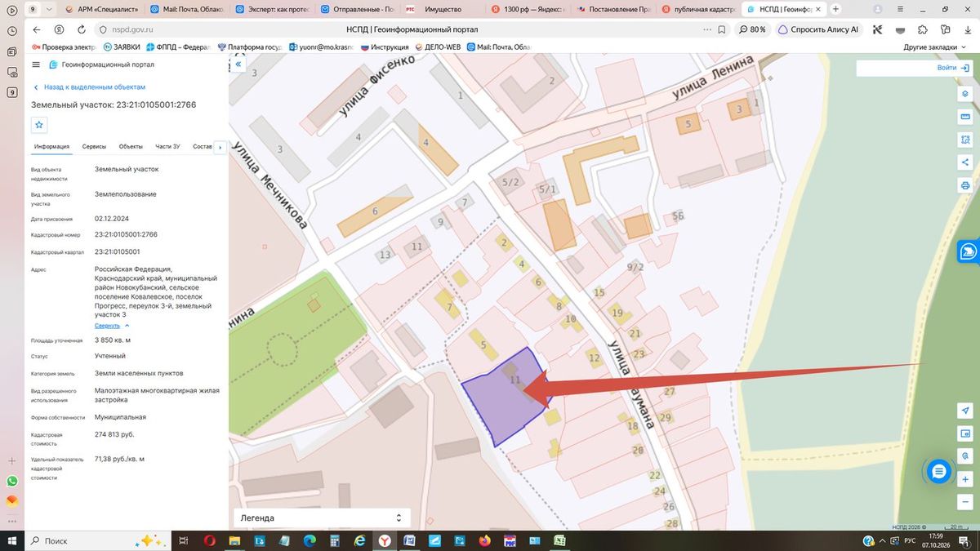Open the hamburger menu of Геоинформационный портал
Viewport: 980px width, 551px height.
point(36,64)
